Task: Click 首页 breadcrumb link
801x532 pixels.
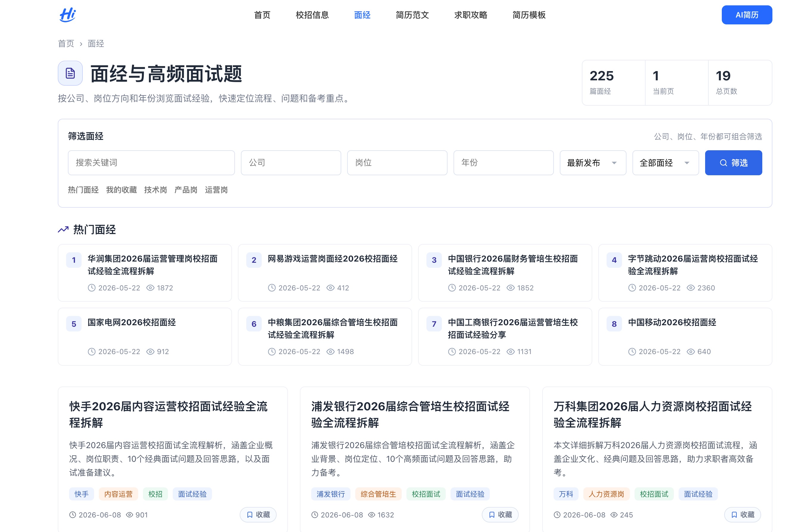Action: 66,44
